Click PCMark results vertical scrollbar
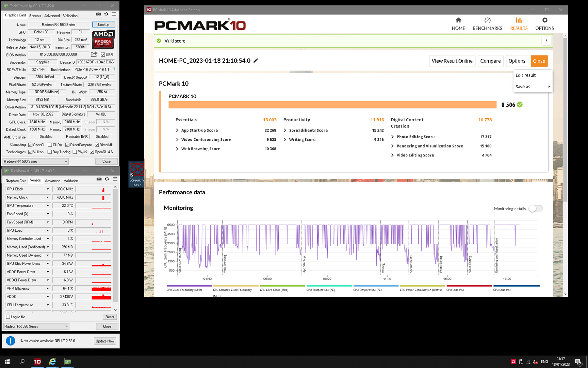 (x=565, y=119)
